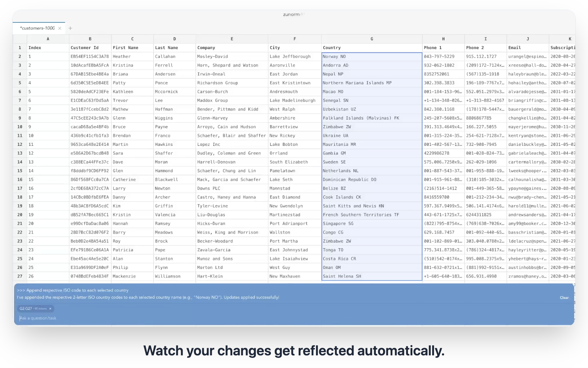Select last name cell Callahan
The width and height of the screenshot is (588, 368).
tap(175, 57)
